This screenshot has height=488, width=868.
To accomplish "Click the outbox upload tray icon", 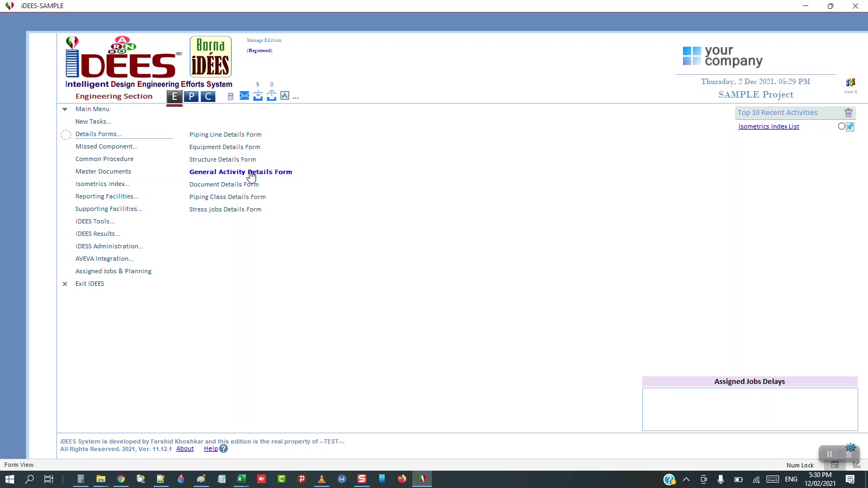I will (271, 96).
